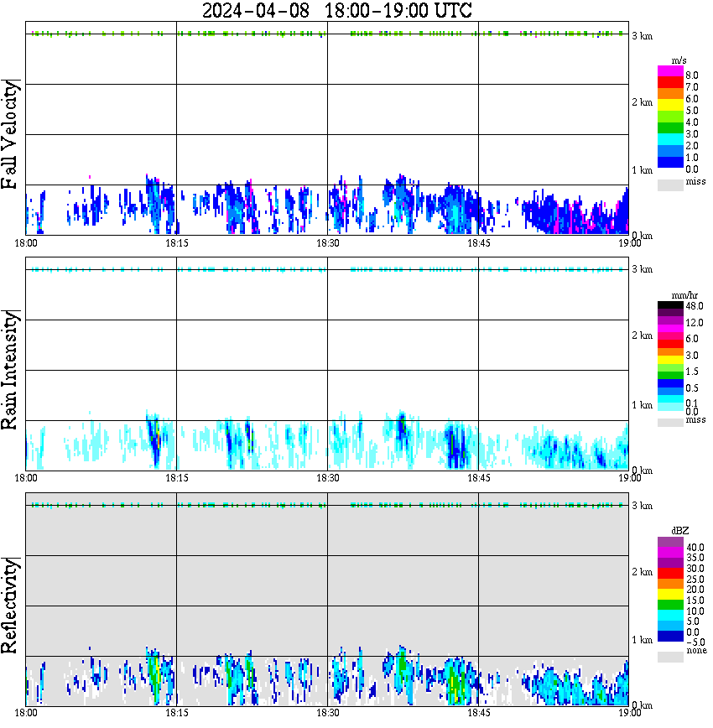The height and width of the screenshot is (728, 713).
Task: Pick the gray none swatch in the dBZ legend
Action: 670,657
